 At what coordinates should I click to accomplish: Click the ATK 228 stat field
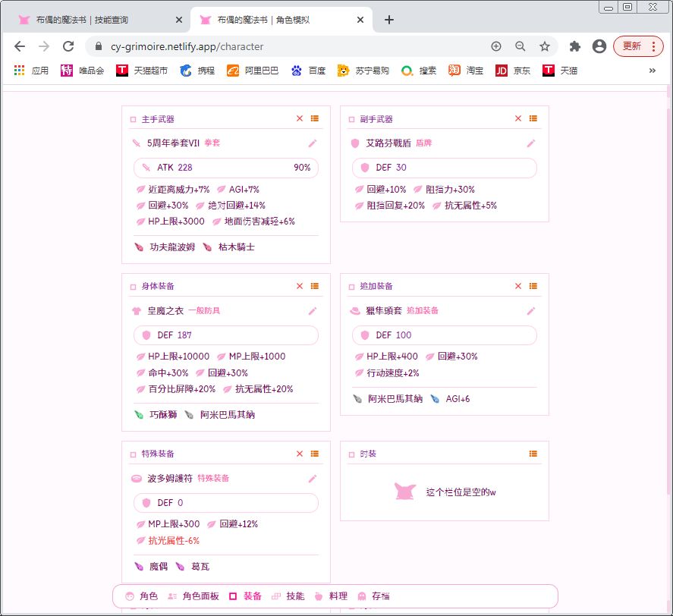point(226,168)
